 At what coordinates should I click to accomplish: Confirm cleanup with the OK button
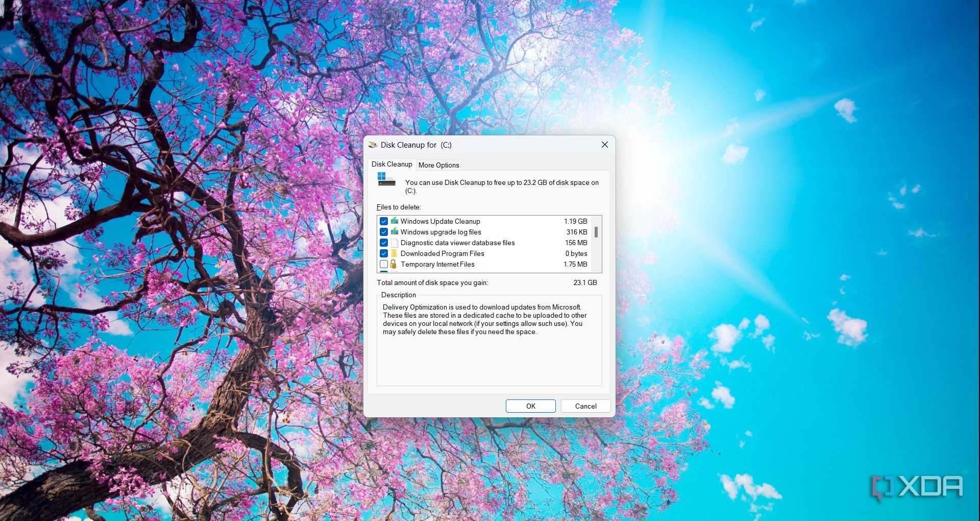tap(531, 406)
